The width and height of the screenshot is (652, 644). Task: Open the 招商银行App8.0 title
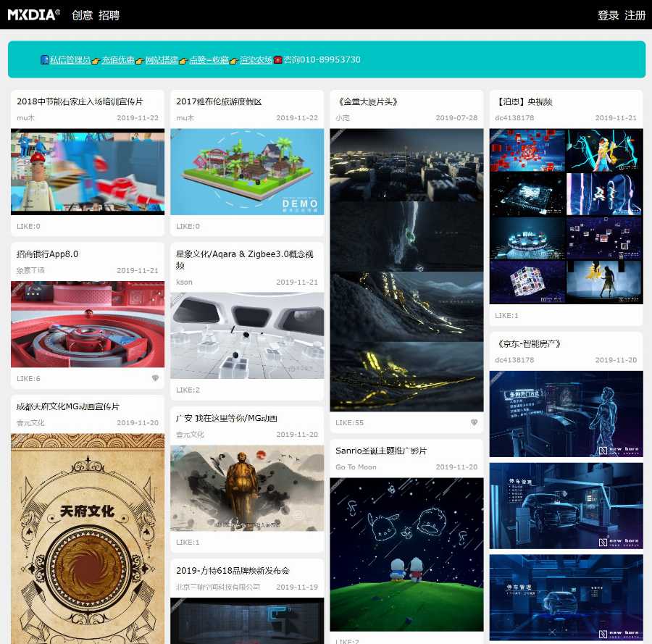(x=47, y=254)
